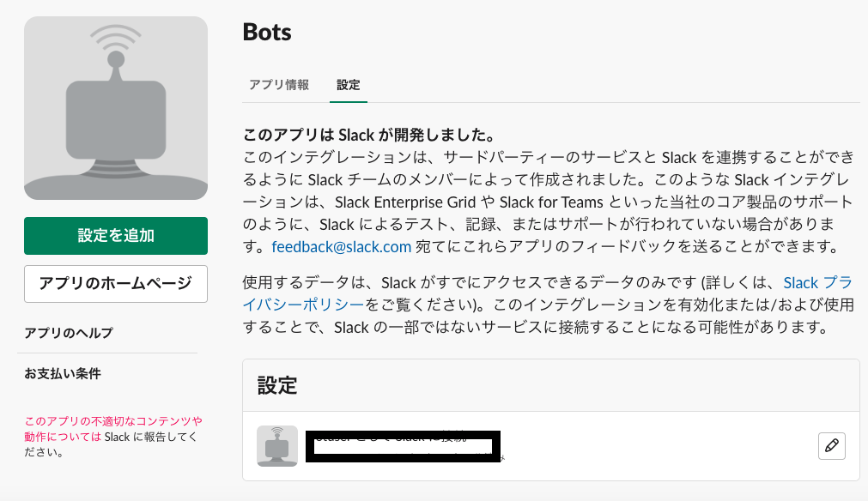Click the Bots page heading
The image size is (868, 501).
[x=267, y=32]
